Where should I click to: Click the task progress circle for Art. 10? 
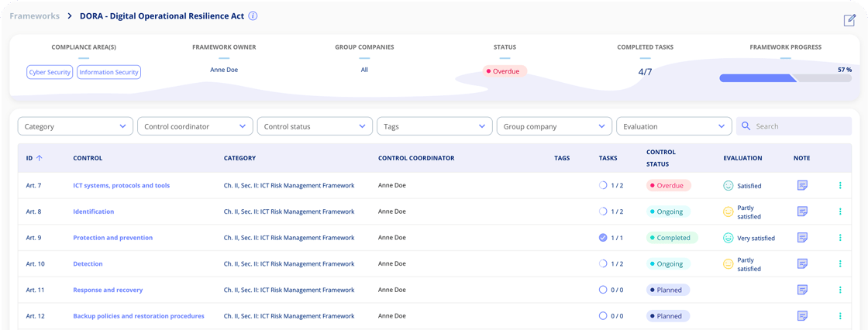coord(603,263)
